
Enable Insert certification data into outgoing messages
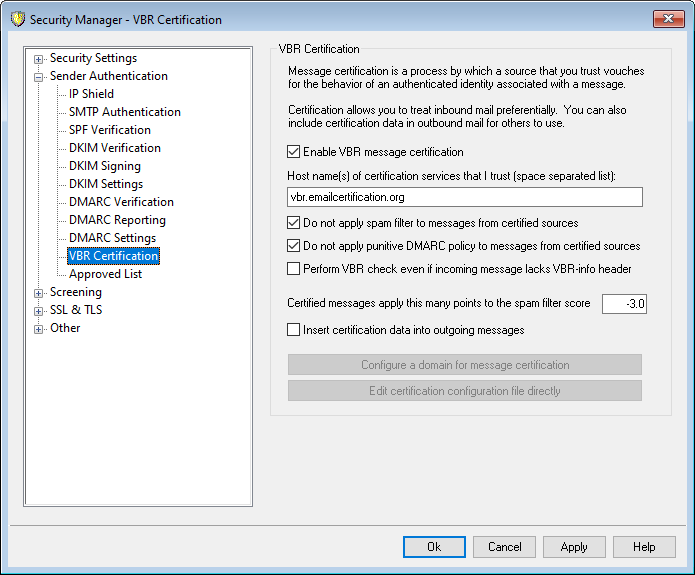point(293,330)
